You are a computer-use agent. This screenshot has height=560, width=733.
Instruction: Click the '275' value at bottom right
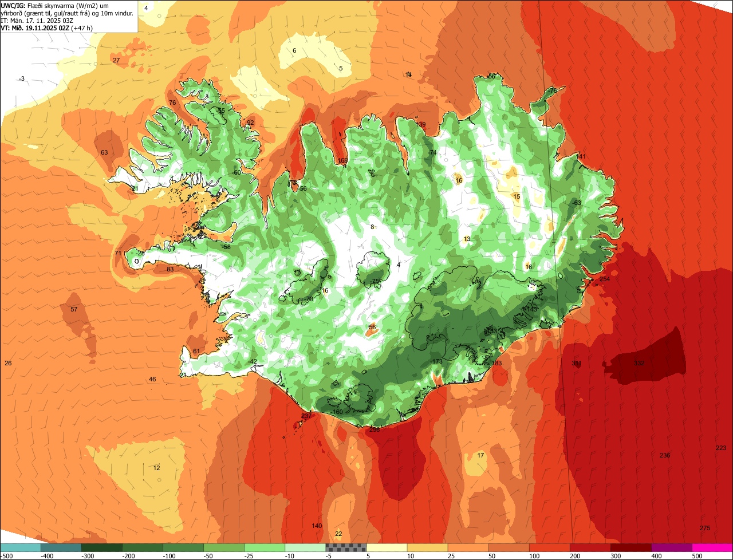click(705, 528)
